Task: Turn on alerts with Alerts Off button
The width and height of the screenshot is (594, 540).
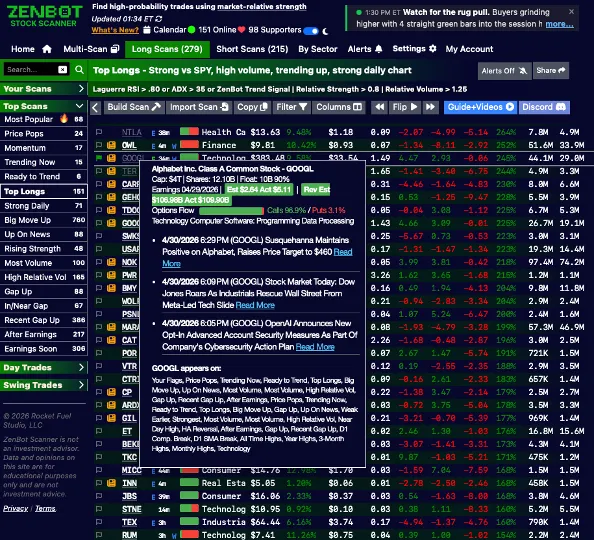Action: pos(504,70)
